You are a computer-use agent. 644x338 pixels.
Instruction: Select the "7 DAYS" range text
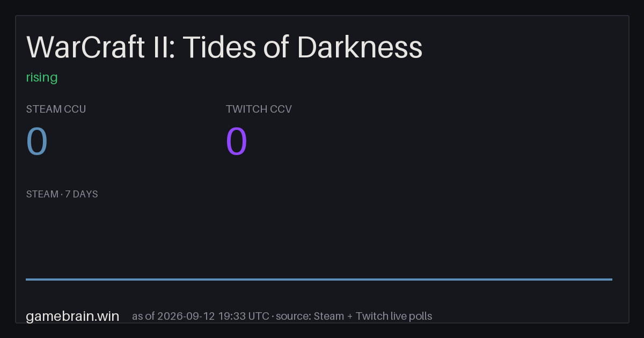82,194
